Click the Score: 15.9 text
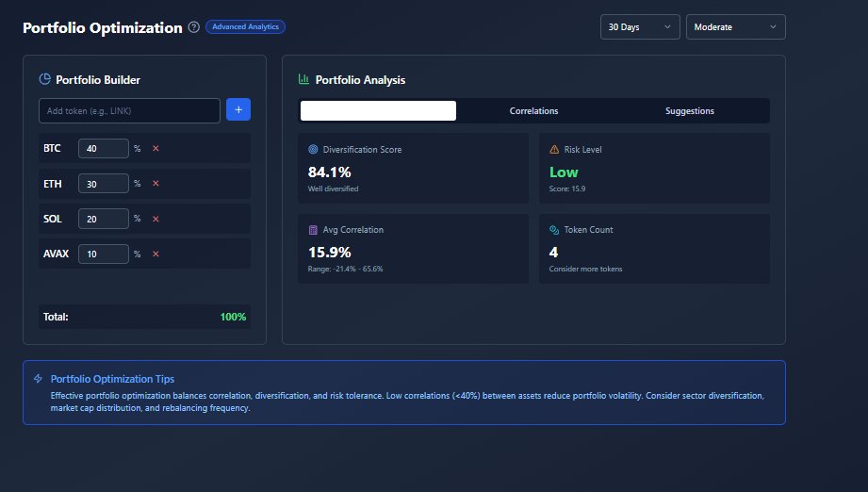The image size is (868, 492). point(566,189)
